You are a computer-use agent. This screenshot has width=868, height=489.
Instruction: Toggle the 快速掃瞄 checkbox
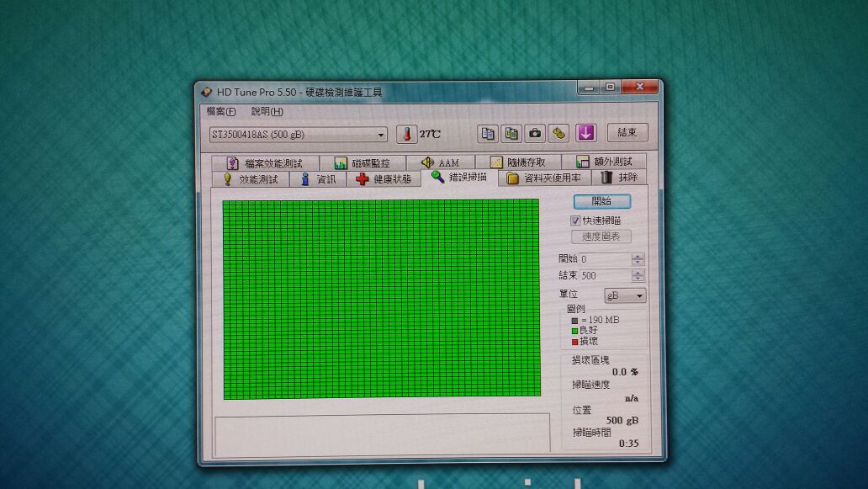[x=575, y=221]
